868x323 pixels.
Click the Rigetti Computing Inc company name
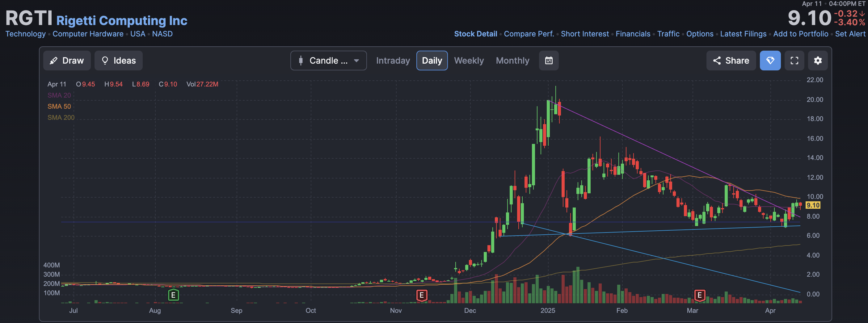coord(122,21)
